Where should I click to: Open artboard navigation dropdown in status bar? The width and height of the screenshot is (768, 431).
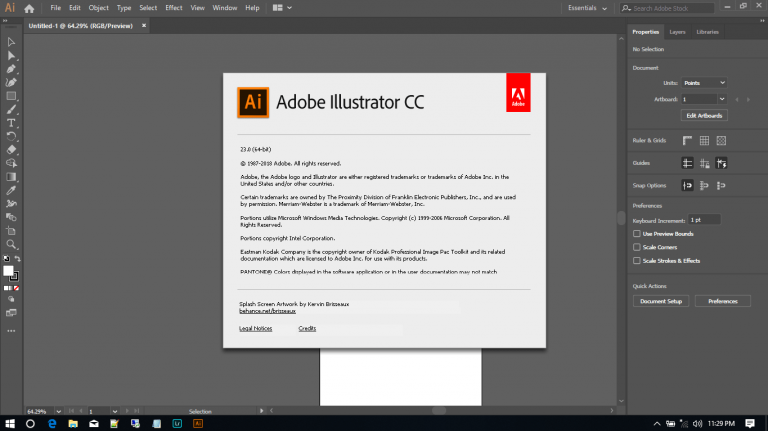115,411
